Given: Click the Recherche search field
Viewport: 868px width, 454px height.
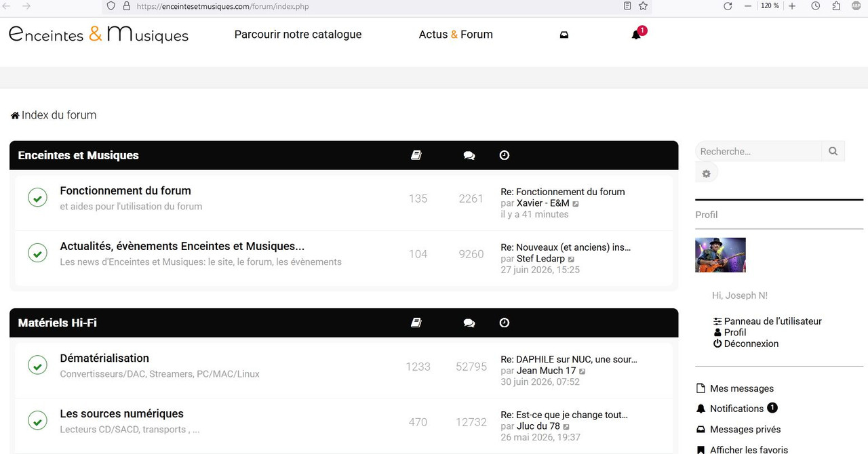Looking at the screenshot, I should (x=758, y=151).
